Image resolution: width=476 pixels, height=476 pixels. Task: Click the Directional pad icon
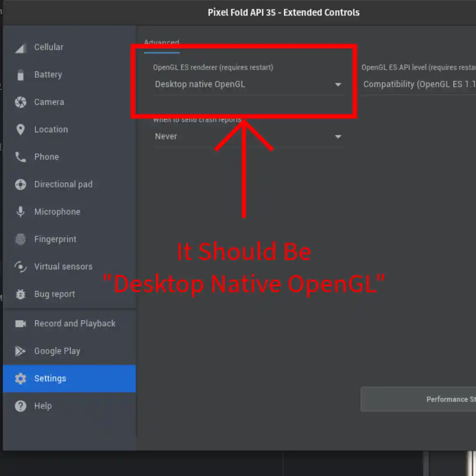[20, 184]
